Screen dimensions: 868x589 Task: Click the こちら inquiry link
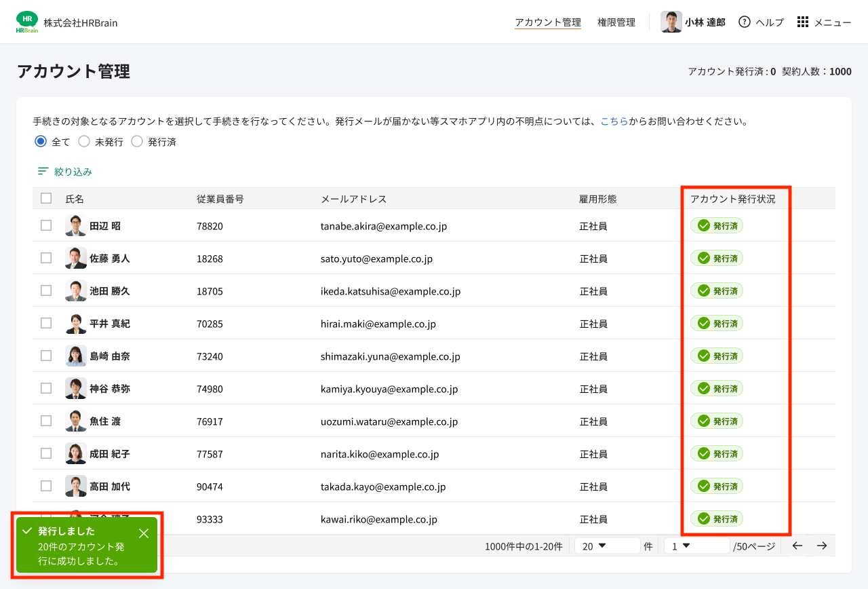tap(614, 122)
